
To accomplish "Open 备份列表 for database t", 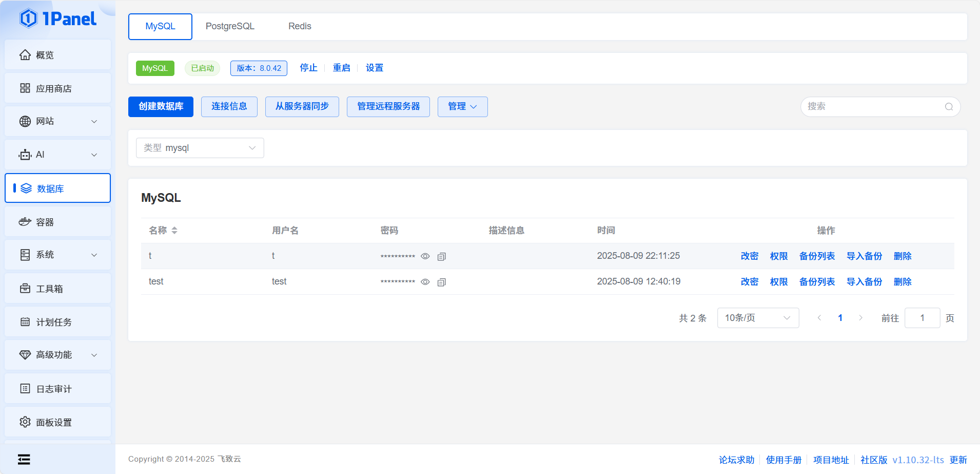I will click(x=817, y=256).
